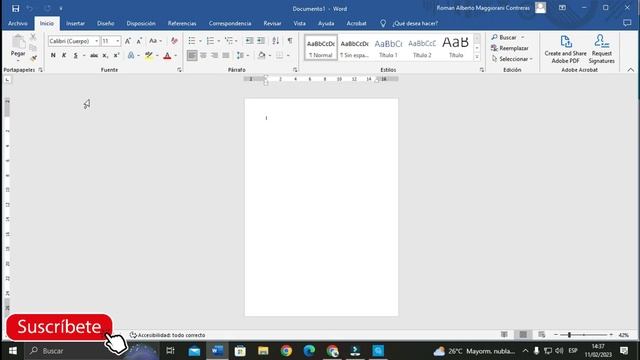Justify paragraph text
Image resolution: width=640 pixels, height=360 pixels.
pyautogui.click(x=226, y=56)
